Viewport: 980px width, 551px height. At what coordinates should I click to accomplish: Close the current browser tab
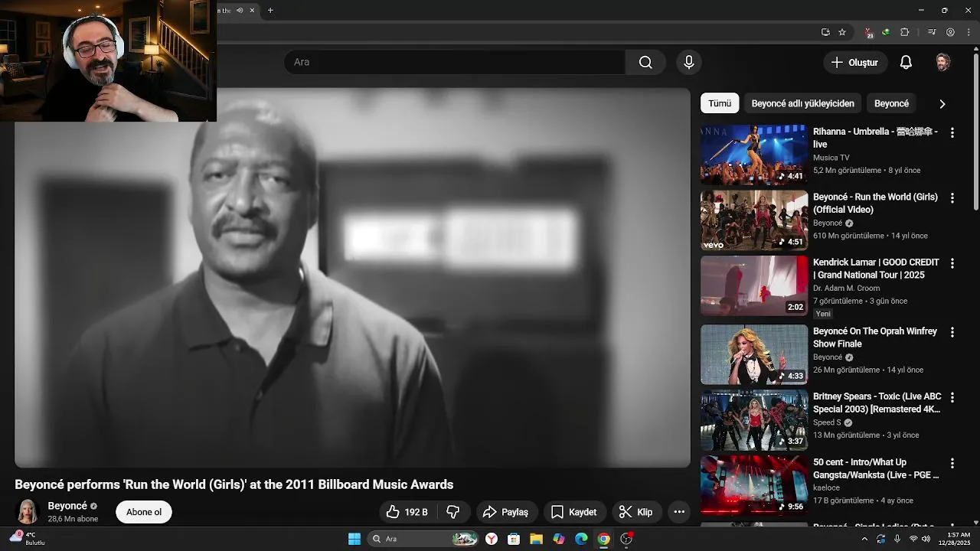tap(252, 10)
